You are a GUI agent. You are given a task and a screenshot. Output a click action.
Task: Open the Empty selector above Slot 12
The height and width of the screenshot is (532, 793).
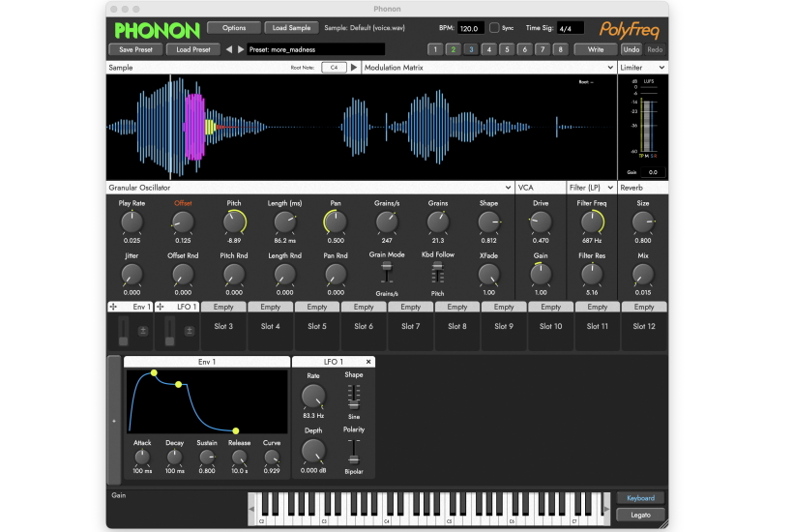[644, 307]
